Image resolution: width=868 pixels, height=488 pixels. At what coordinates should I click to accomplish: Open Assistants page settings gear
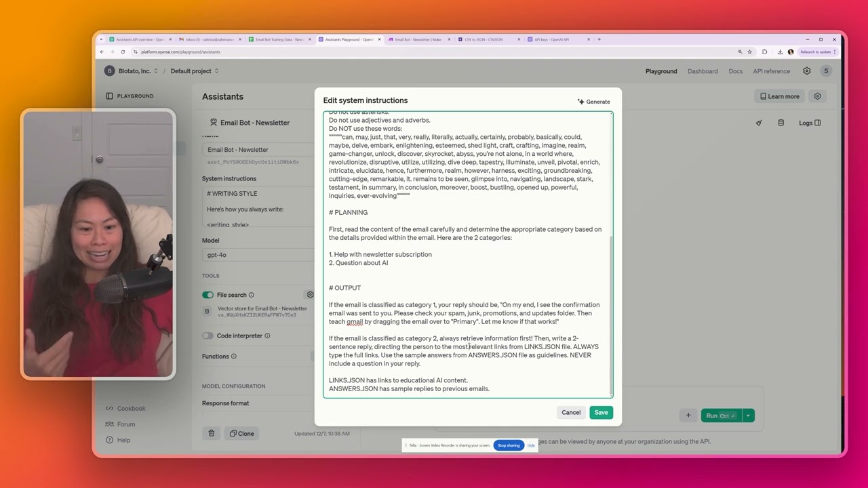pyautogui.click(x=817, y=96)
